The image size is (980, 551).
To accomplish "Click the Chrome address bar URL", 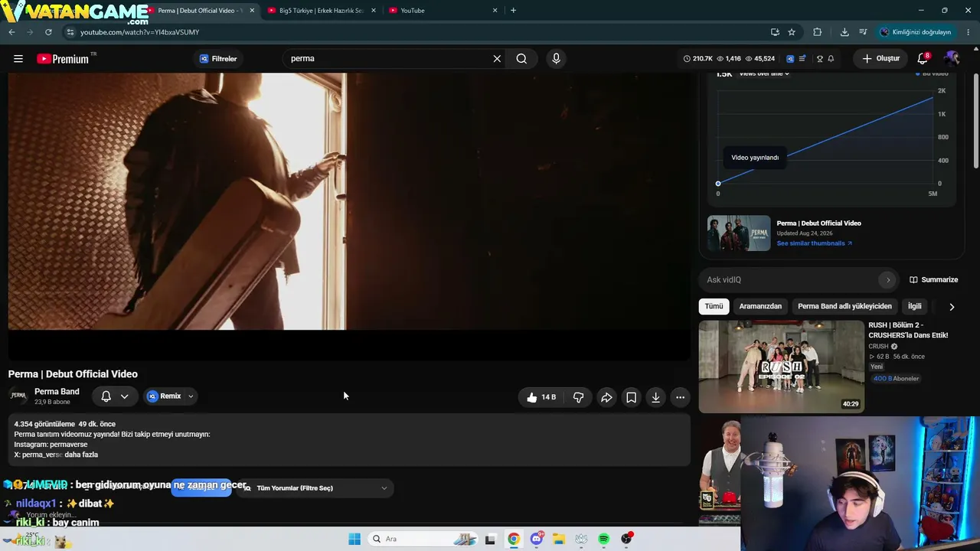I will coord(139,32).
